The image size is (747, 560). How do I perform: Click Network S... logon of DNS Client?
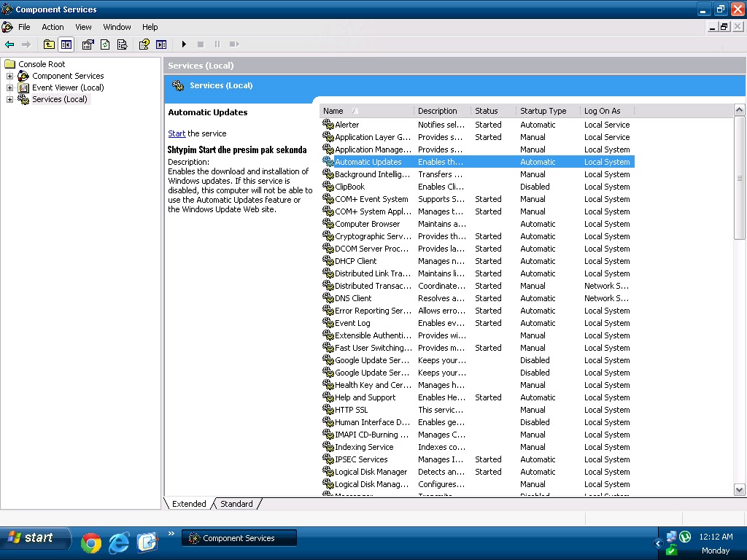[x=606, y=298]
